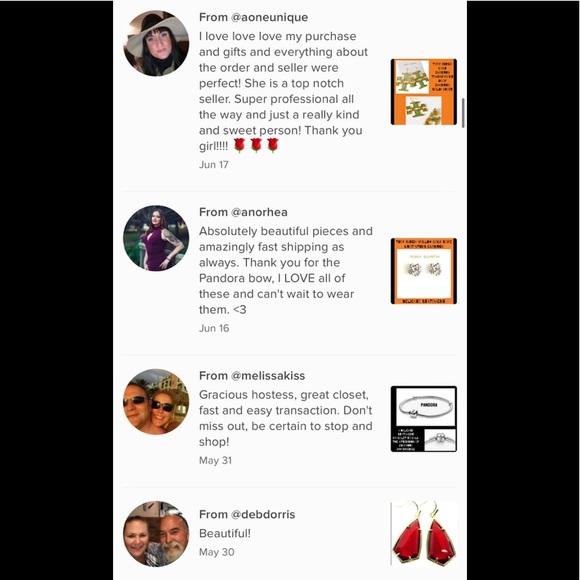Image resolution: width=580 pixels, height=580 pixels.
Task: Tap the From @melissakiss username
Action: tap(252, 376)
